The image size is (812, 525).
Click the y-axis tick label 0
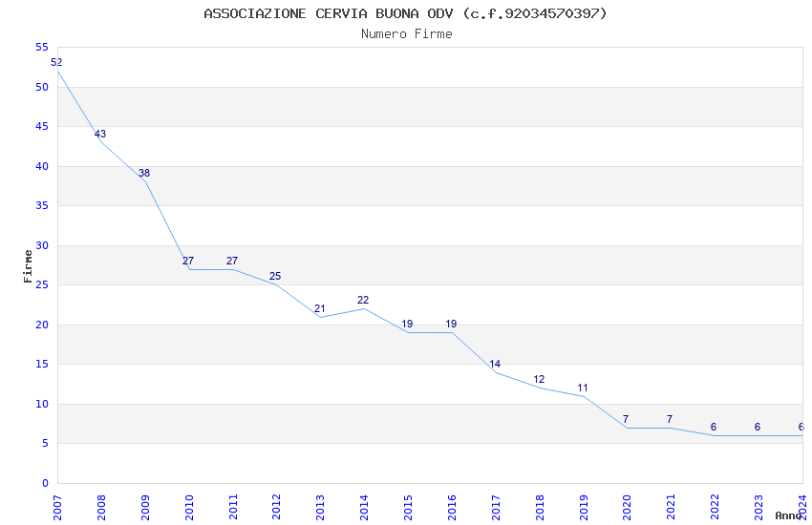[x=46, y=483]
